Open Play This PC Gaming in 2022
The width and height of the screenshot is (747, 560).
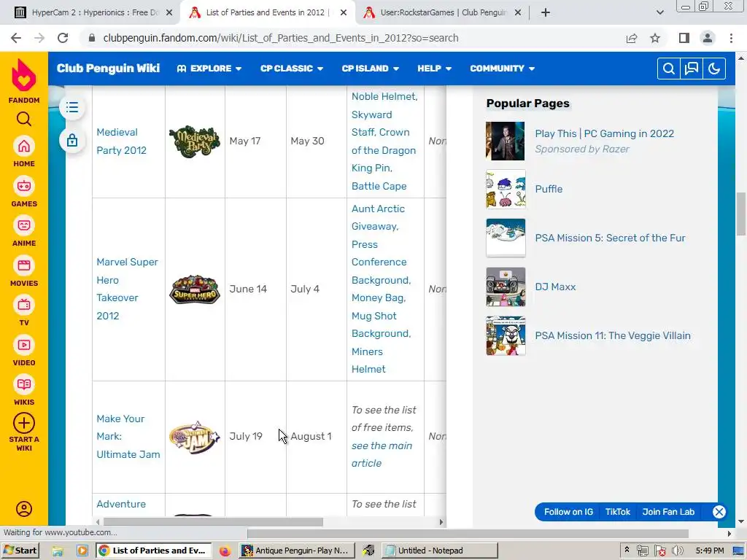coord(604,134)
